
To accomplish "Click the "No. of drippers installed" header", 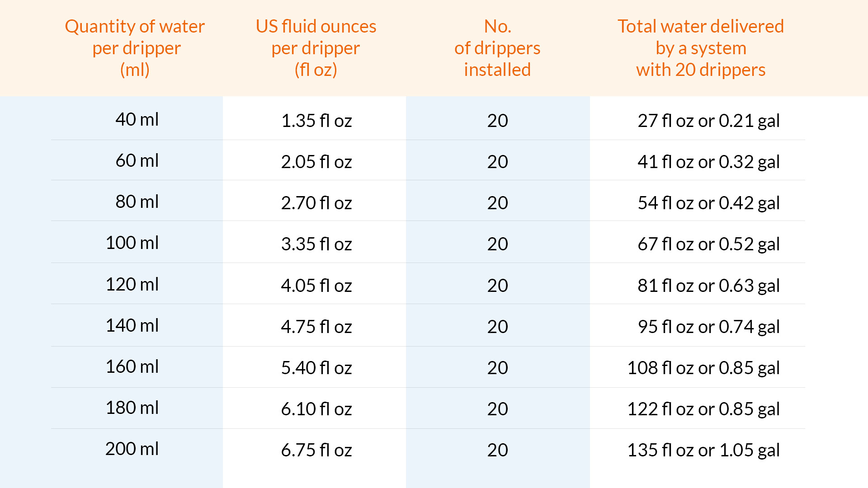I will (497, 48).
